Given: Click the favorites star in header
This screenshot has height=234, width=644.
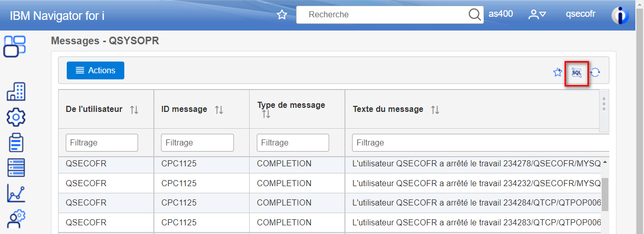Looking at the screenshot, I should [282, 15].
